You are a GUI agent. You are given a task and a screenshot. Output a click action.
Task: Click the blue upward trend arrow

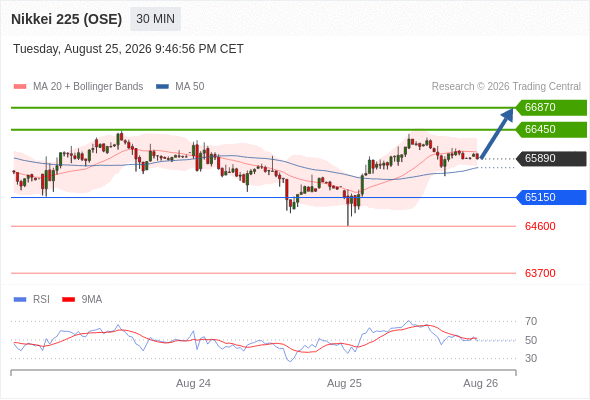click(497, 133)
